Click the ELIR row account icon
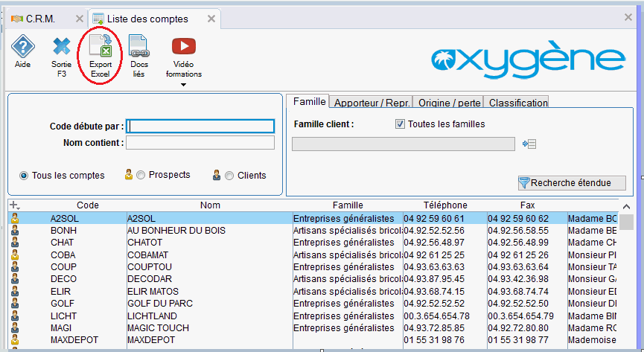Image resolution: width=644 pixels, height=352 pixels. click(15, 291)
